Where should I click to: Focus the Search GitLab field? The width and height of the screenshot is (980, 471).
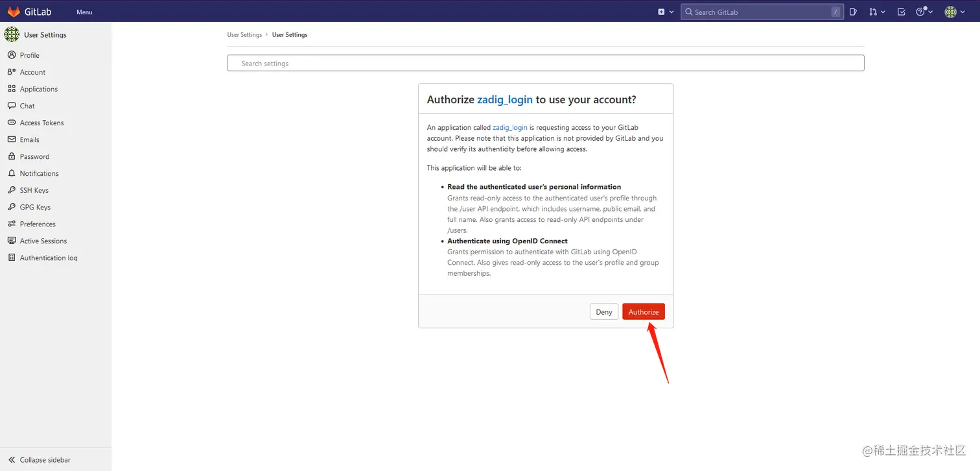pyautogui.click(x=762, y=12)
